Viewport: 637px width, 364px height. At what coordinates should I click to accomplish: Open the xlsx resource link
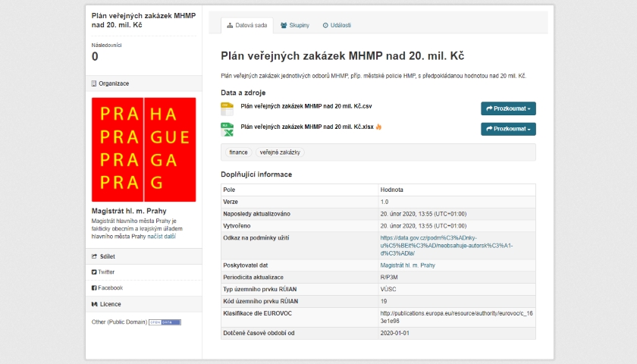click(307, 127)
